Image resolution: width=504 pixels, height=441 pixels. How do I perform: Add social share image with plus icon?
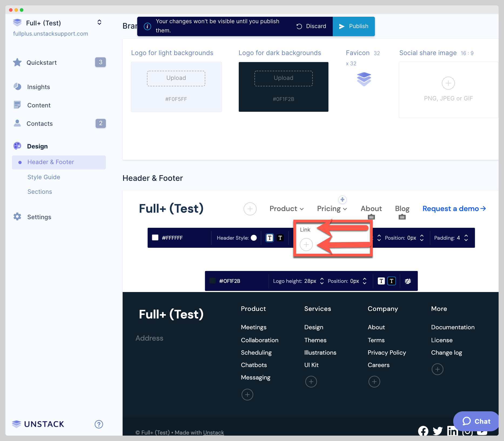pyautogui.click(x=448, y=83)
